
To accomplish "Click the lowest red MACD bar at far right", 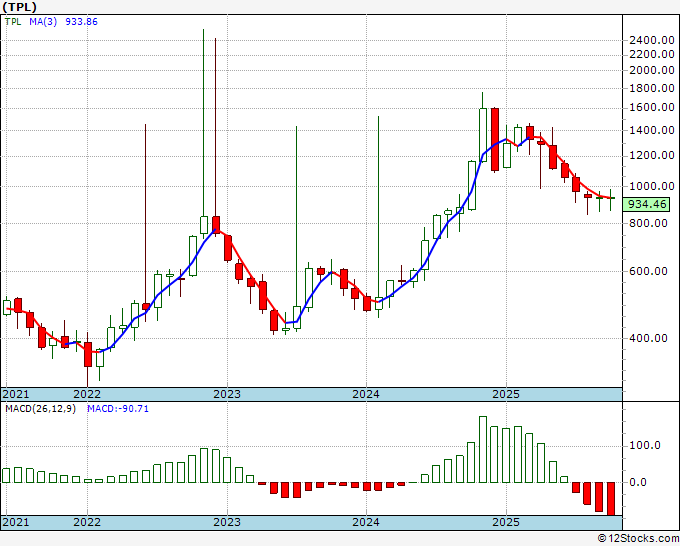I will (x=611, y=499).
